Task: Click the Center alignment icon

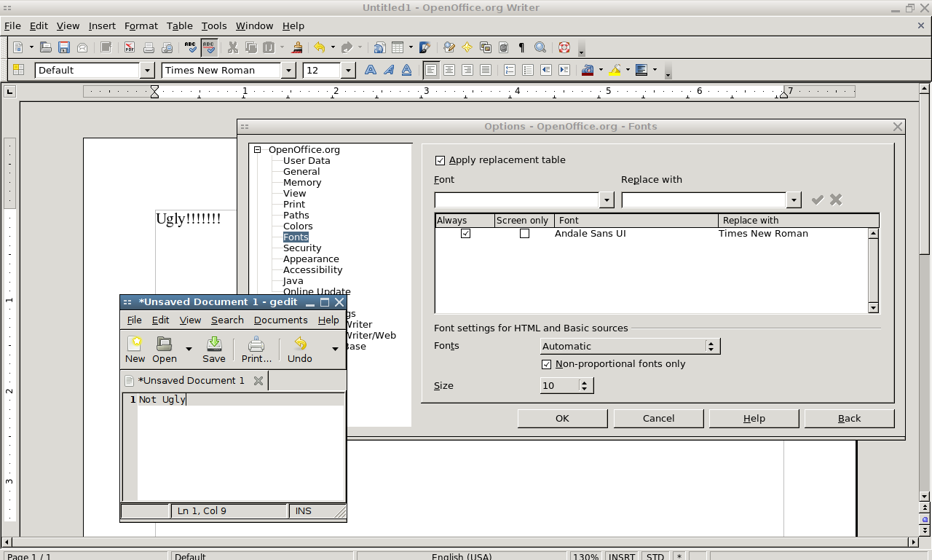Action: (449, 70)
